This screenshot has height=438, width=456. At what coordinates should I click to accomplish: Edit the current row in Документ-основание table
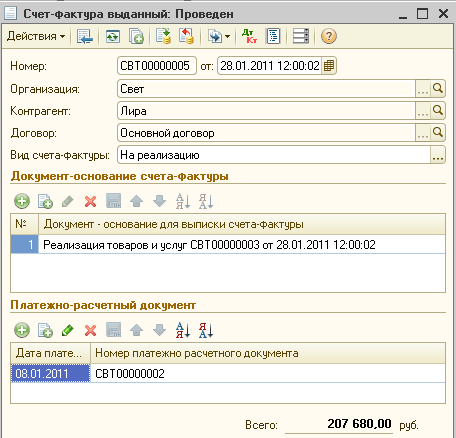(68, 201)
